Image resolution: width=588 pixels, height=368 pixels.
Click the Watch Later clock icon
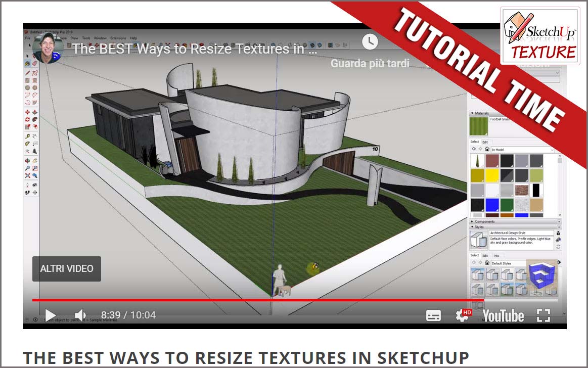tap(370, 41)
